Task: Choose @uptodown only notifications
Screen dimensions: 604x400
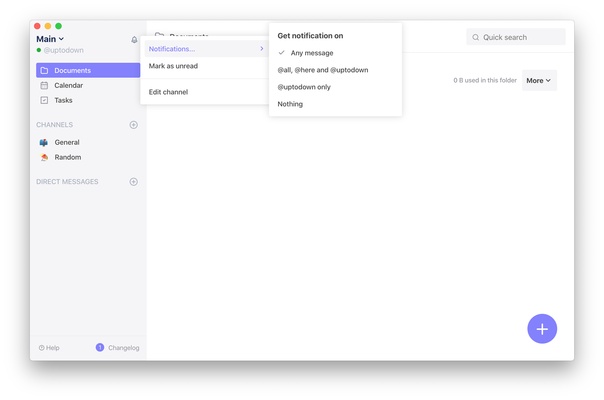Action: pos(335,87)
